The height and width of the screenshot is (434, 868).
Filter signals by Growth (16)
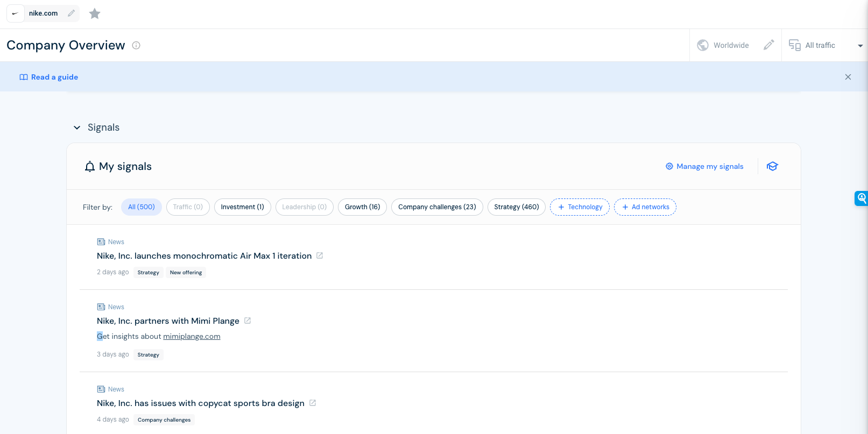362,207
